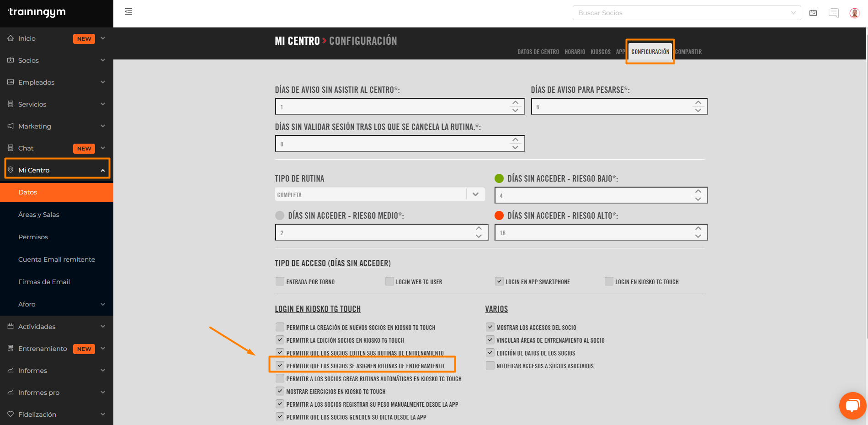Uncheck permitir la edición socios en kiosko

pos(280,340)
